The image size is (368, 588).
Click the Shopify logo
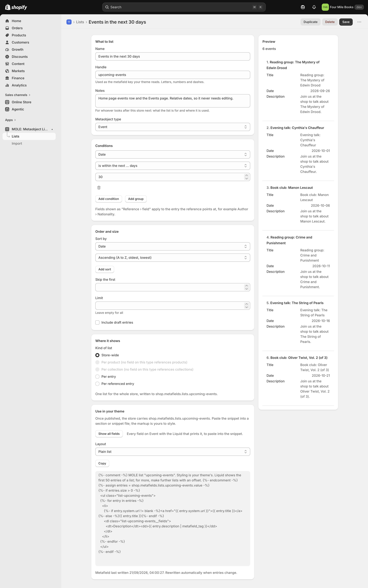16,7
